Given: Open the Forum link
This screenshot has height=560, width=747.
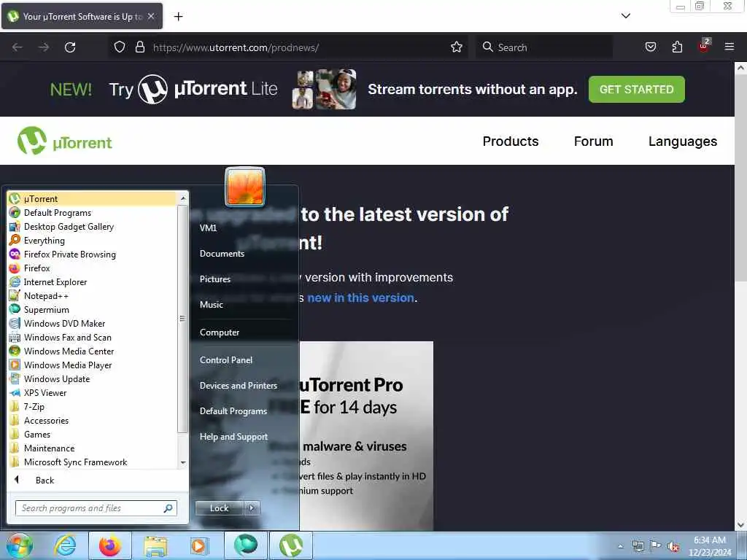Looking at the screenshot, I should (593, 141).
